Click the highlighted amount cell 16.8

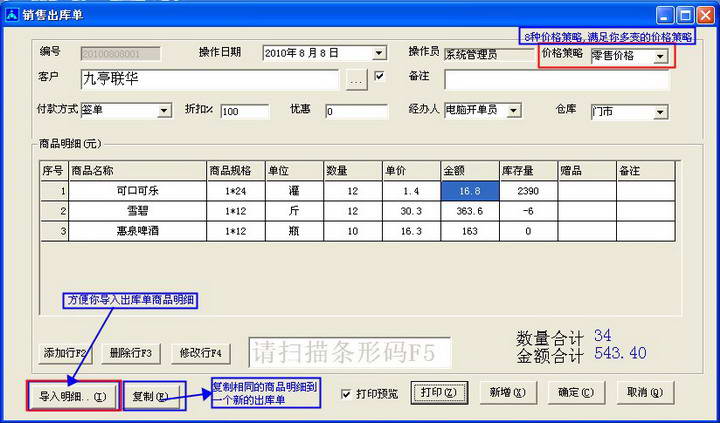pyautogui.click(x=470, y=191)
